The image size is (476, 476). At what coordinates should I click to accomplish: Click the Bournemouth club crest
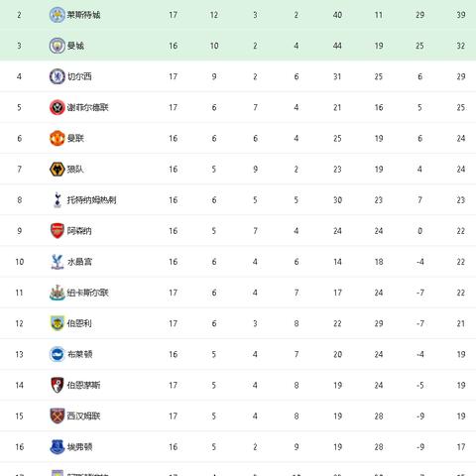57,385
